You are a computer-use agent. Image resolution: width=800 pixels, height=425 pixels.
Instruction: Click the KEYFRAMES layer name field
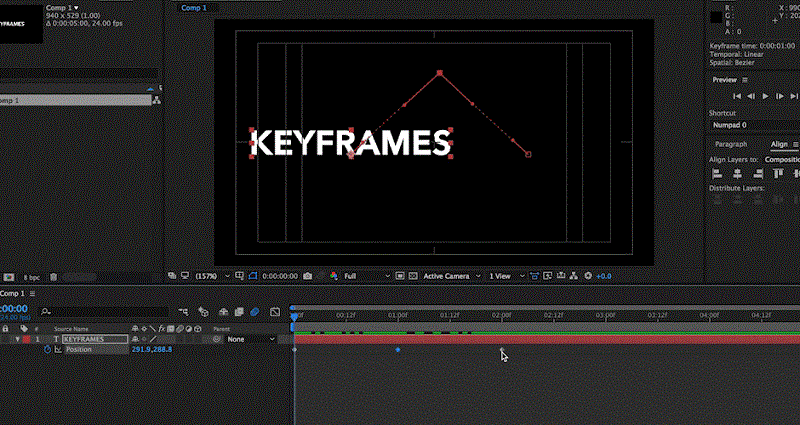point(95,339)
